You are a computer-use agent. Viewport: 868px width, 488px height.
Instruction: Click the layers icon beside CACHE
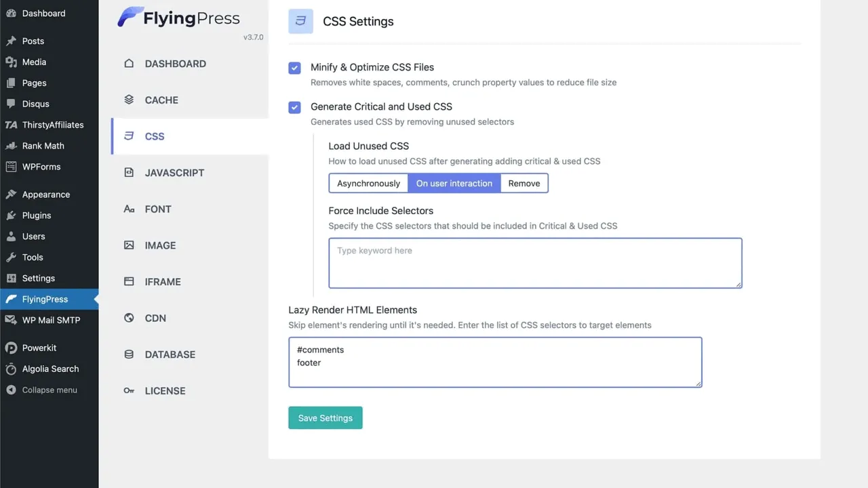[x=129, y=100]
